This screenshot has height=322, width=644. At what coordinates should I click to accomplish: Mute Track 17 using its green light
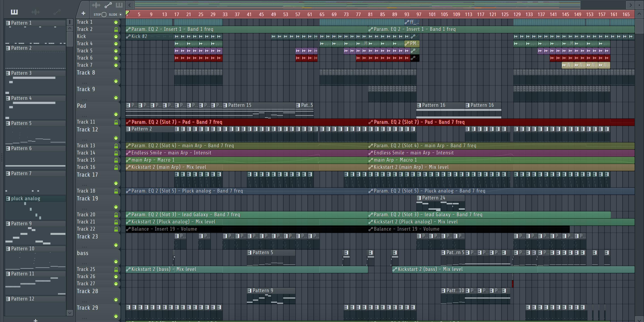click(x=116, y=183)
